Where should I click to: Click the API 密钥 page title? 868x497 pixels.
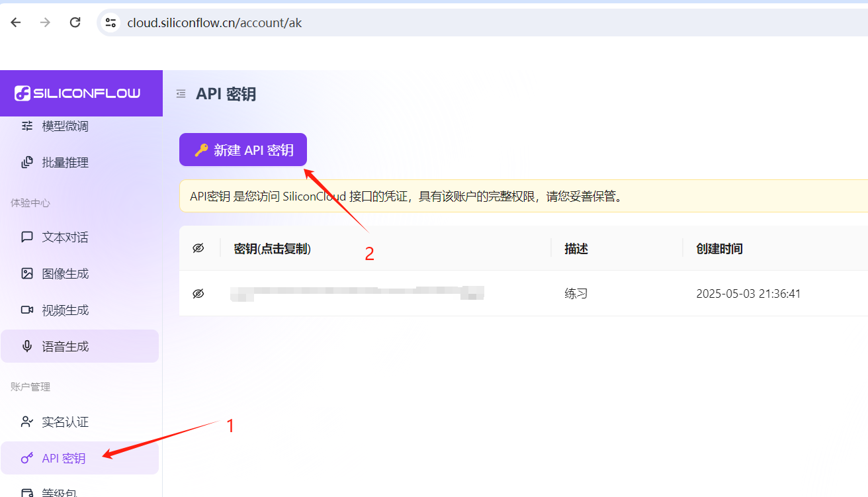pos(226,94)
